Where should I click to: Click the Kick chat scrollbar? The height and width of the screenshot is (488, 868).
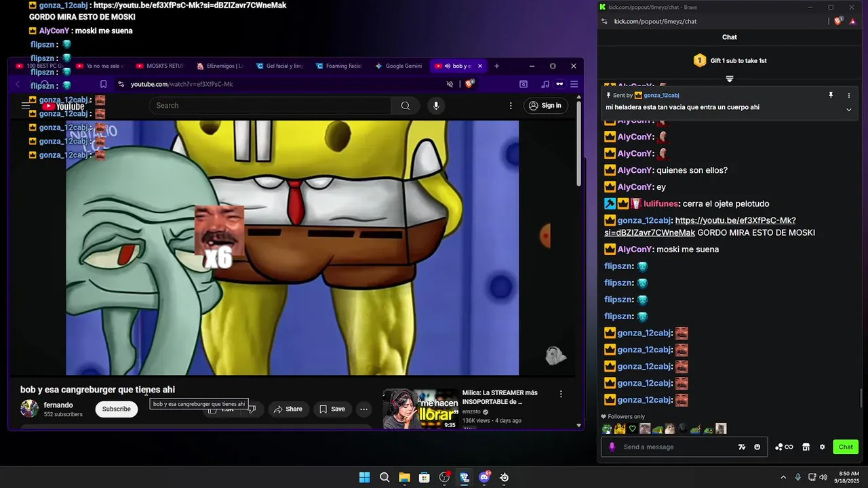click(863, 399)
